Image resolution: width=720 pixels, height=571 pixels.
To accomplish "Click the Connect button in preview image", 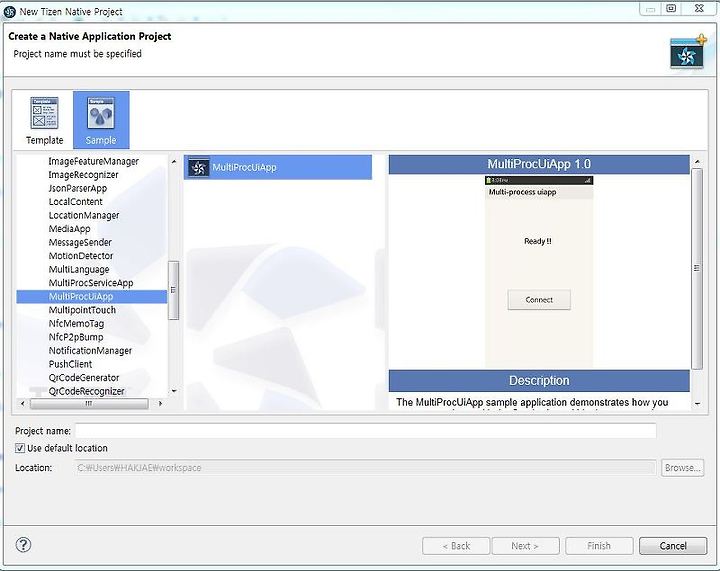I will click(x=539, y=300).
